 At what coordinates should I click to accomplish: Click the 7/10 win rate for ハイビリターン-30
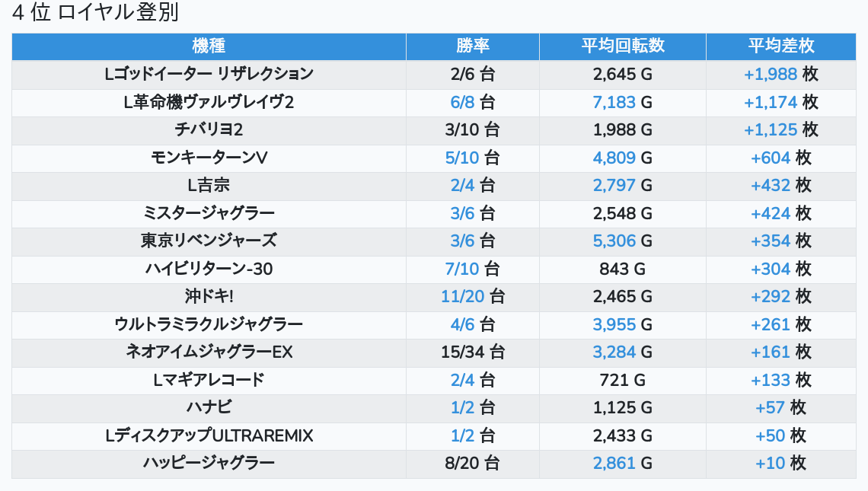click(x=462, y=269)
